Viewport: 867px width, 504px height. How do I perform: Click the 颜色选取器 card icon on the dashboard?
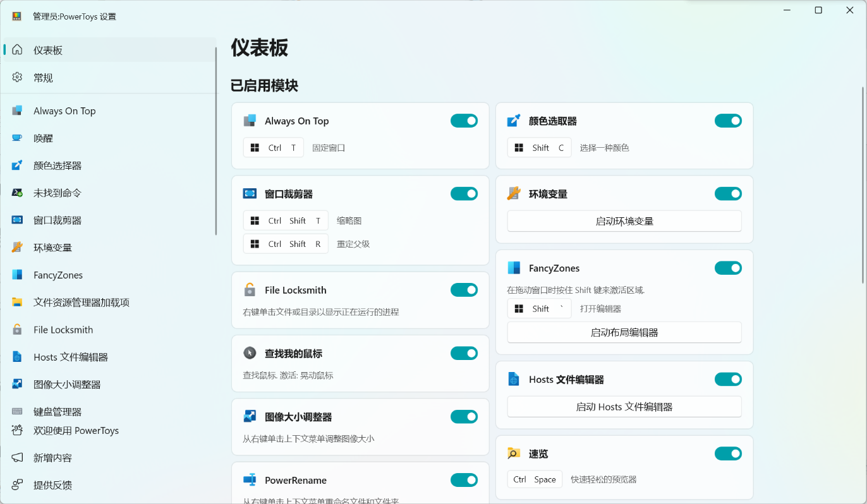point(514,121)
